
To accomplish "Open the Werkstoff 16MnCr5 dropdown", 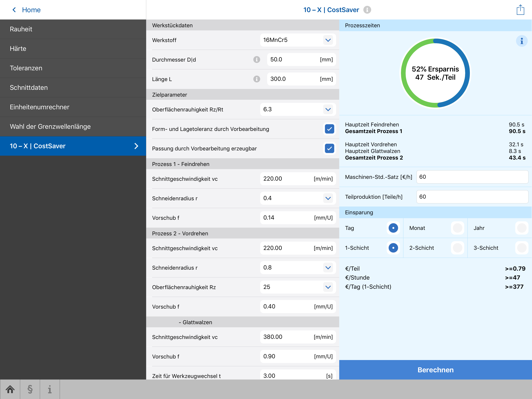I will coord(328,40).
